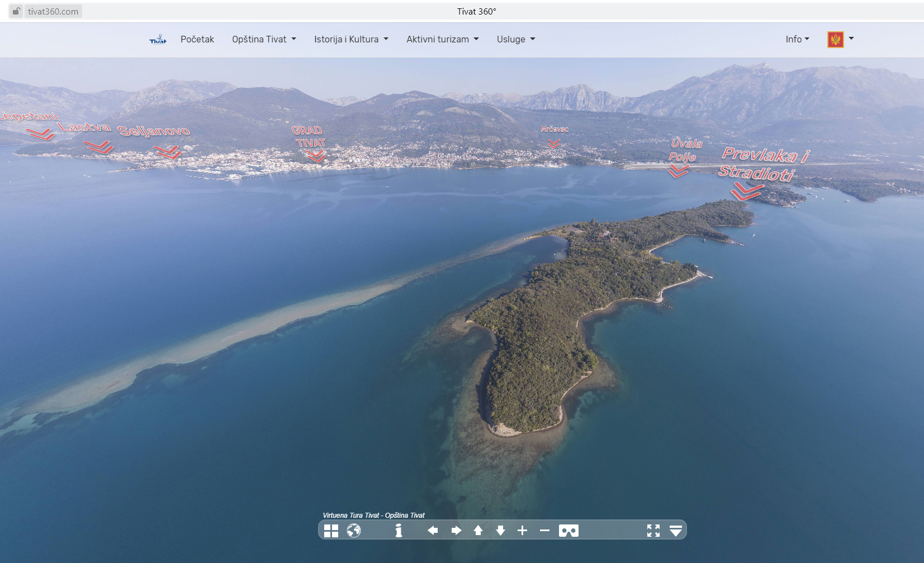
Task: Tilt panorama view downward
Action: 500,531
